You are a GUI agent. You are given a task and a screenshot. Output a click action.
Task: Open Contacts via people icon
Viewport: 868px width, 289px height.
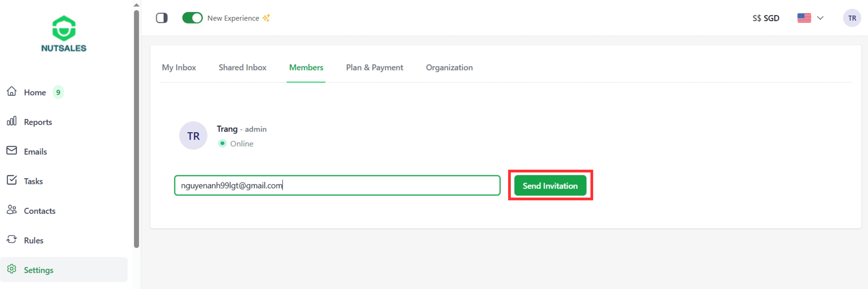tap(12, 210)
